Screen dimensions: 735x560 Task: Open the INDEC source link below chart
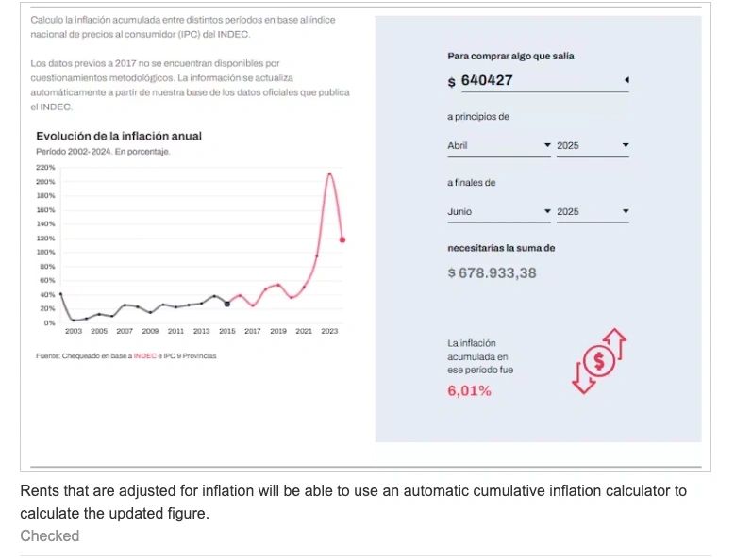click(144, 355)
